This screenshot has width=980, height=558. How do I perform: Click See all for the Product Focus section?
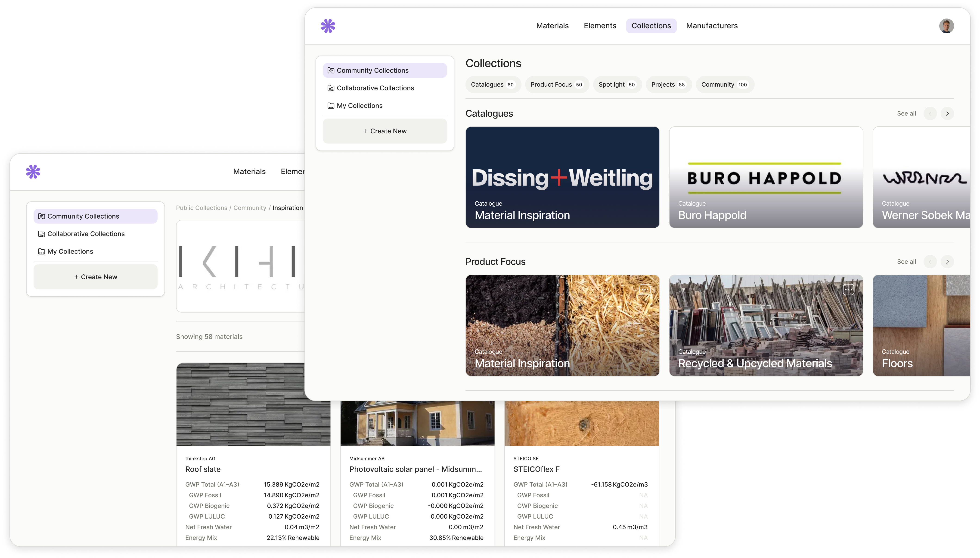[906, 262]
